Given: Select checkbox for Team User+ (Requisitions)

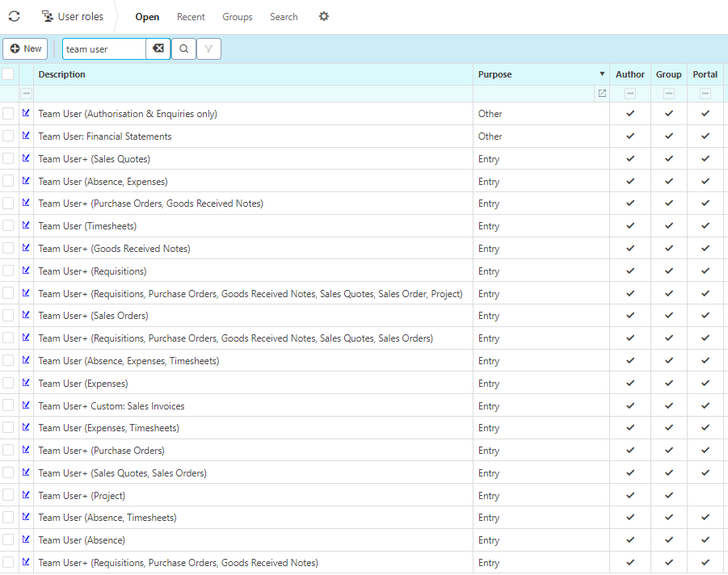Looking at the screenshot, I should pyautogui.click(x=8, y=271).
